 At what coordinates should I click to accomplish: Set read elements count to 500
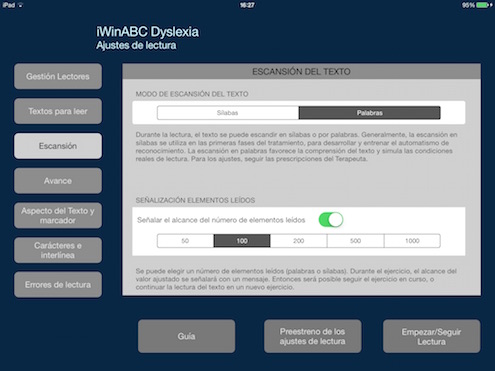355,241
